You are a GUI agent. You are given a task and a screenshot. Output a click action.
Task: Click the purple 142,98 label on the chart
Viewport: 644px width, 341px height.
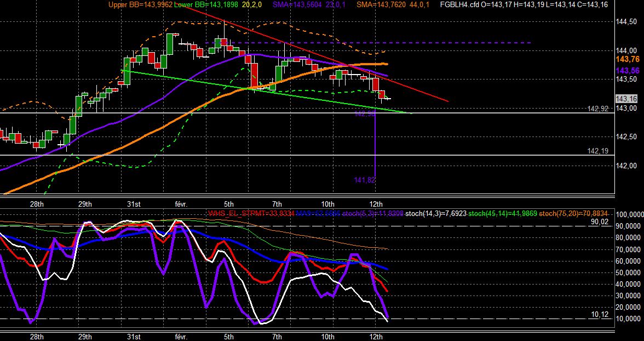365,114
